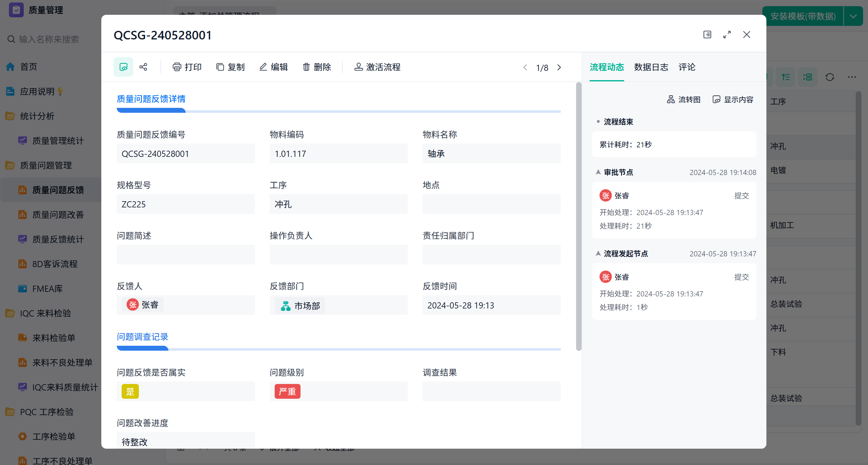This screenshot has width=868, height=465.
Task: Open 流转图 flow chart
Action: (x=684, y=100)
